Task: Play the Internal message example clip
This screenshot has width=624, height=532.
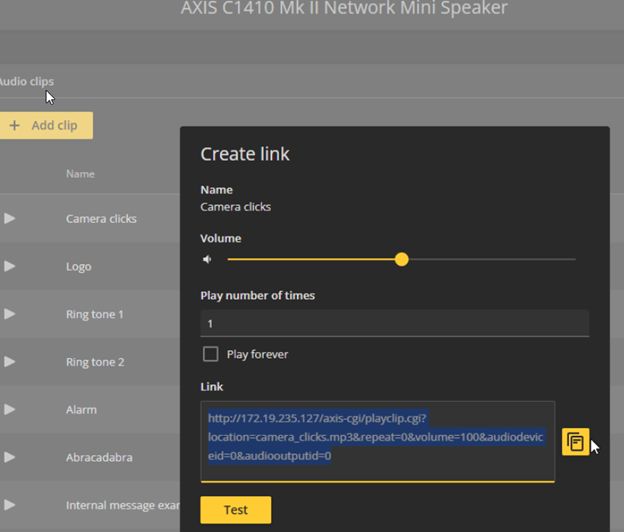Action: [10, 505]
